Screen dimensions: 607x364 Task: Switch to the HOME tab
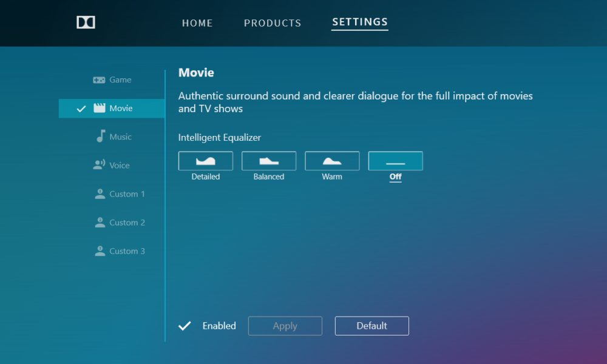coord(197,22)
